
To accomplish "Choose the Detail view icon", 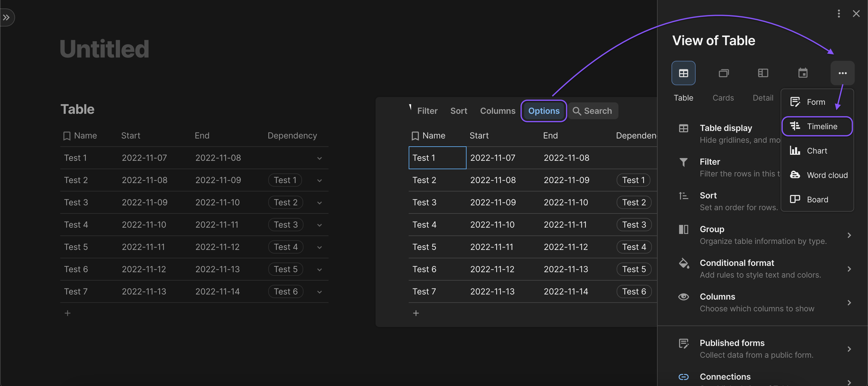I will [x=763, y=73].
